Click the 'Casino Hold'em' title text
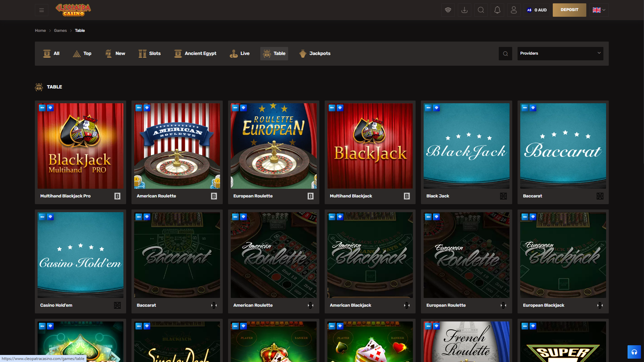The height and width of the screenshot is (362, 644). pos(56,305)
